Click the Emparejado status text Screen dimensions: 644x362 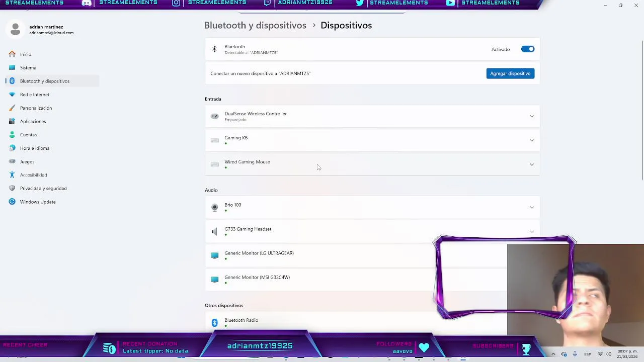tap(235, 120)
